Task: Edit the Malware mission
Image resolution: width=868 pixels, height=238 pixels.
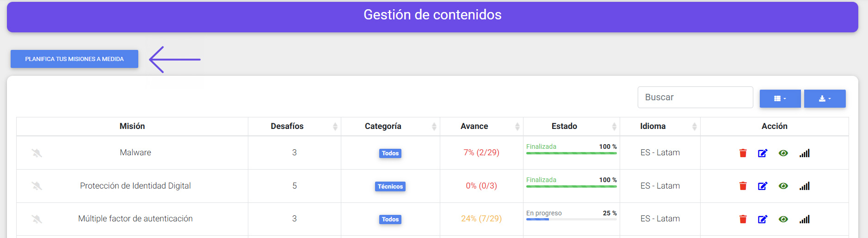Action: tap(763, 153)
